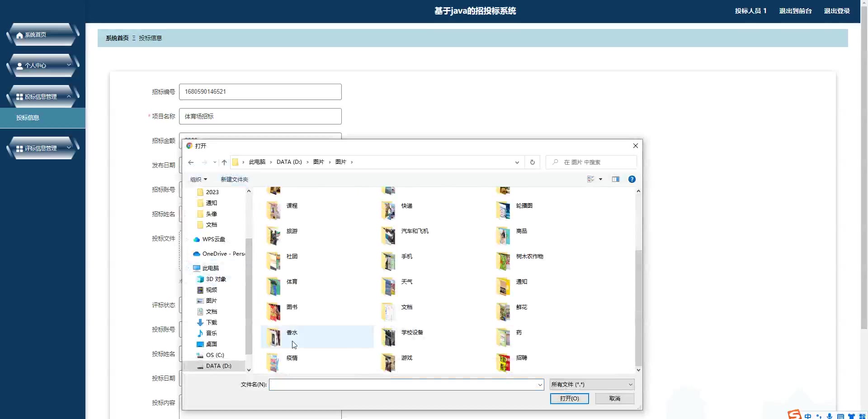Click 系统首页 breadcrumb link
The width and height of the screenshot is (868, 419).
(117, 38)
